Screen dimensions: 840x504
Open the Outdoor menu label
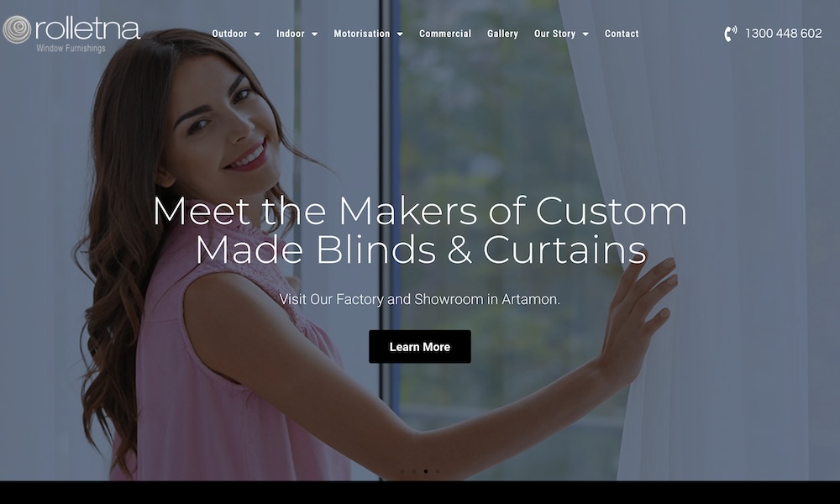point(230,34)
